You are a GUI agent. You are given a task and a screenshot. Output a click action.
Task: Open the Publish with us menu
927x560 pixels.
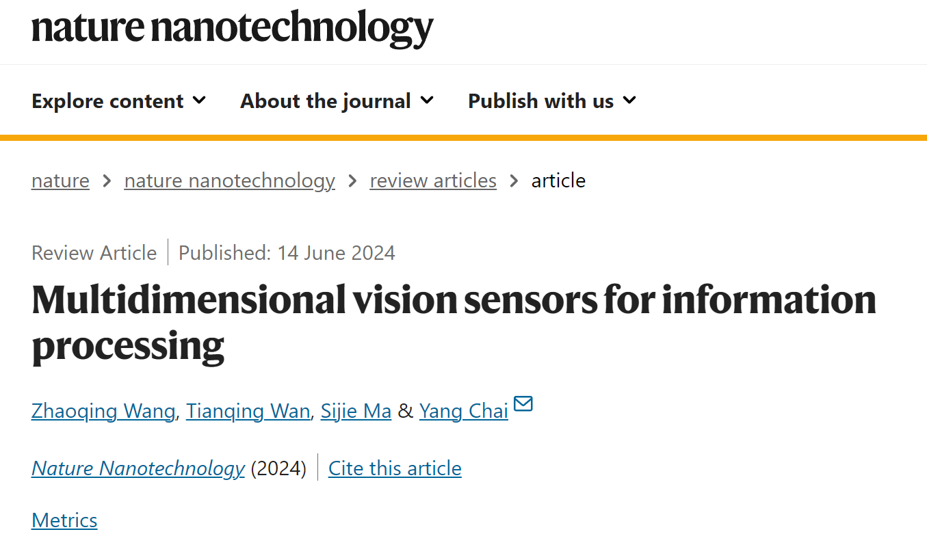pyautogui.click(x=552, y=101)
